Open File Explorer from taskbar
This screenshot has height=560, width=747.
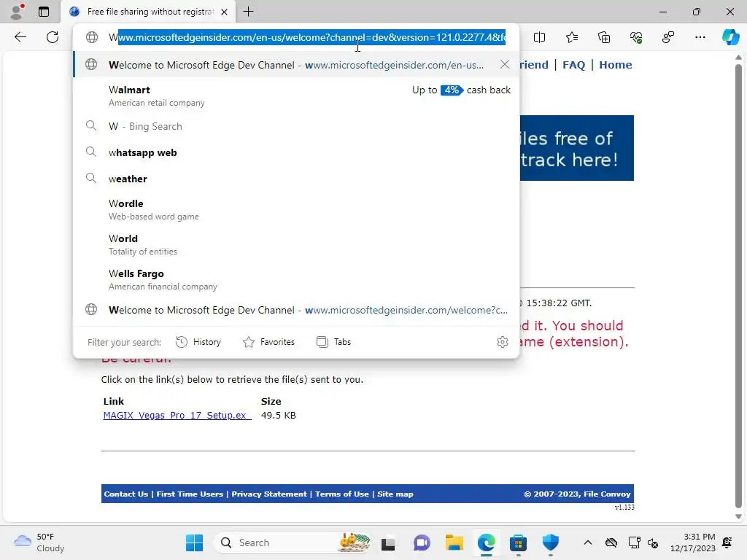[454, 542]
